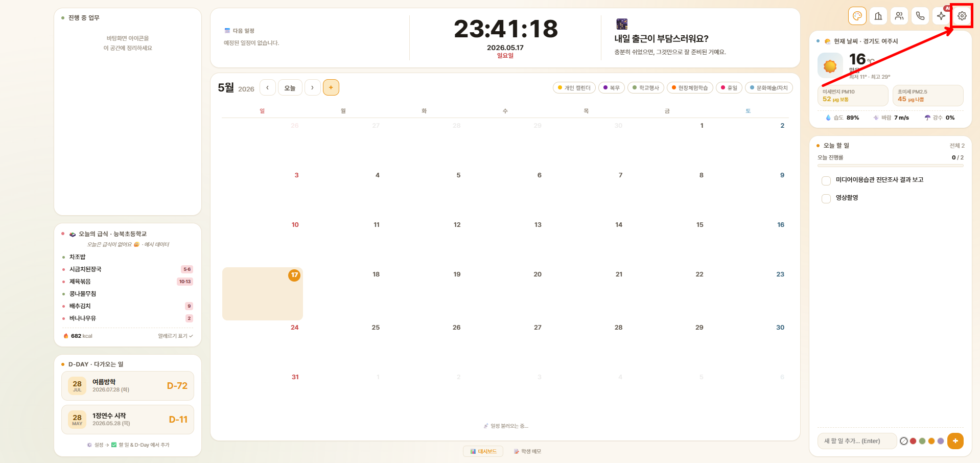Click the orange plus add-event button in calendar header
Viewport: 980px width, 463px height.
(331, 87)
